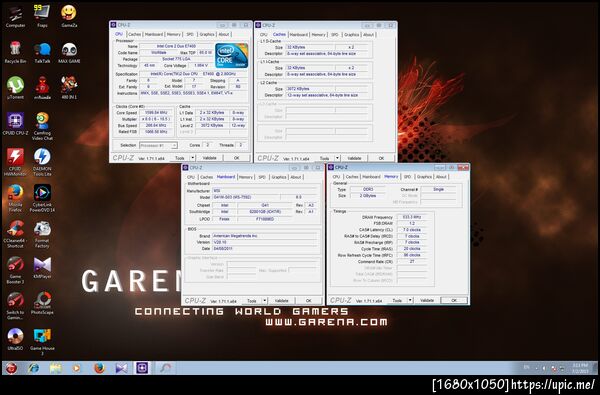Click the DRAM Frequency value field
Image resolution: width=600 pixels, height=395 pixels.
pos(412,217)
